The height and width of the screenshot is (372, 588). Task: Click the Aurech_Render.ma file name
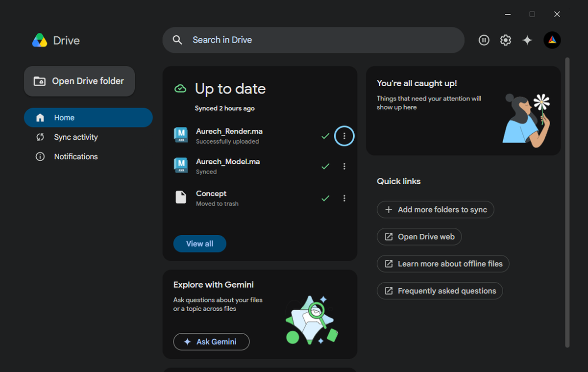coord(229,131)
